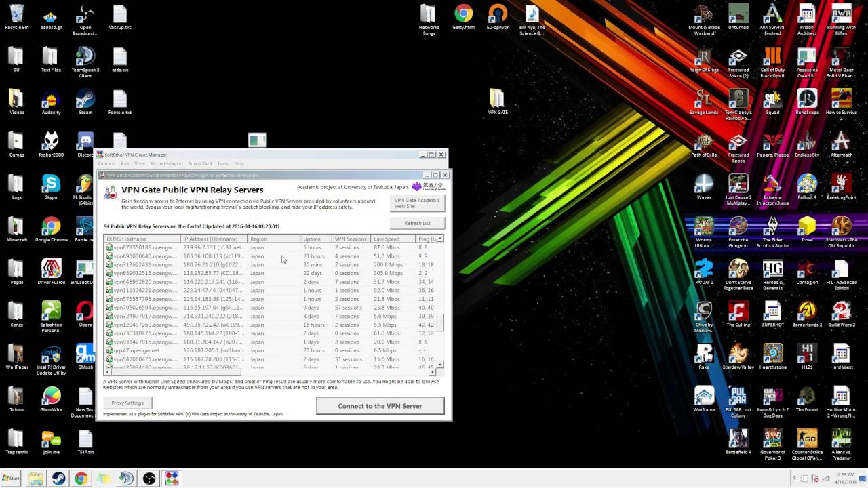Open the Tools menu in VPN Client Manager
This screenshot has height=488, width=868.
tap(222, 163)
